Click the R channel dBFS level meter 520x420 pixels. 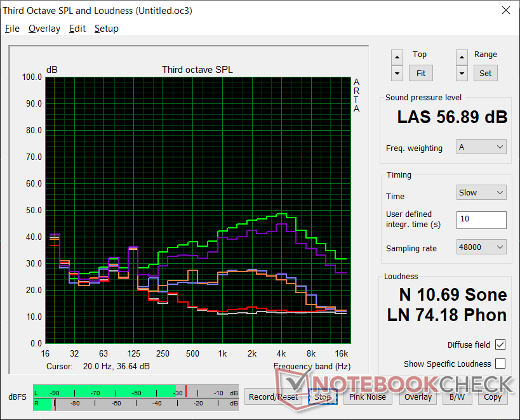point(136,404)
